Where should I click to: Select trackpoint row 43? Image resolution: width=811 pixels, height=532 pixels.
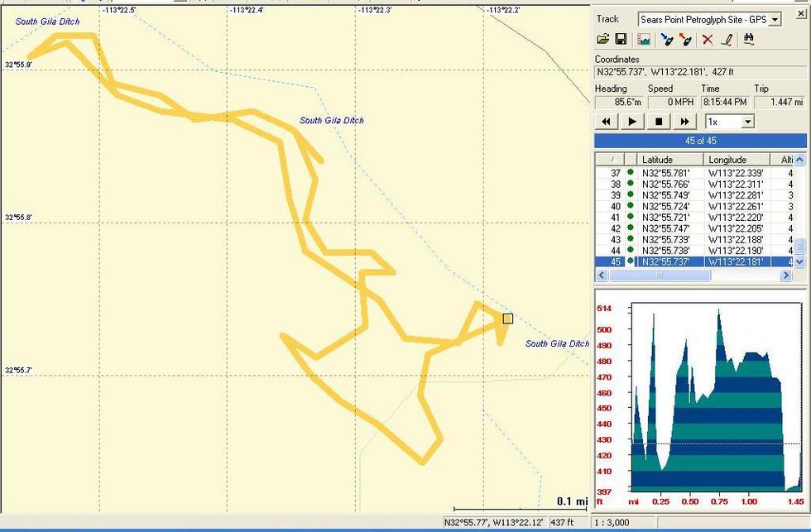(x=694, y=240)
